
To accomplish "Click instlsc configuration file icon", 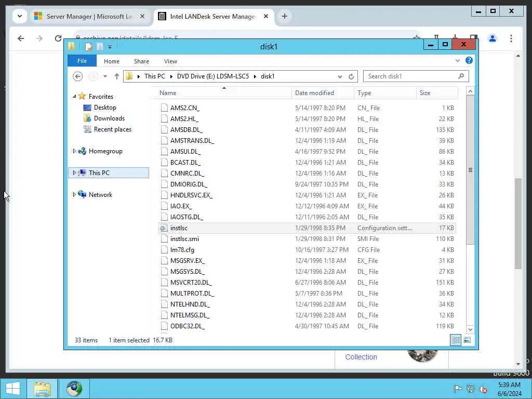I will pyautogui.click(x=164, y=228).
